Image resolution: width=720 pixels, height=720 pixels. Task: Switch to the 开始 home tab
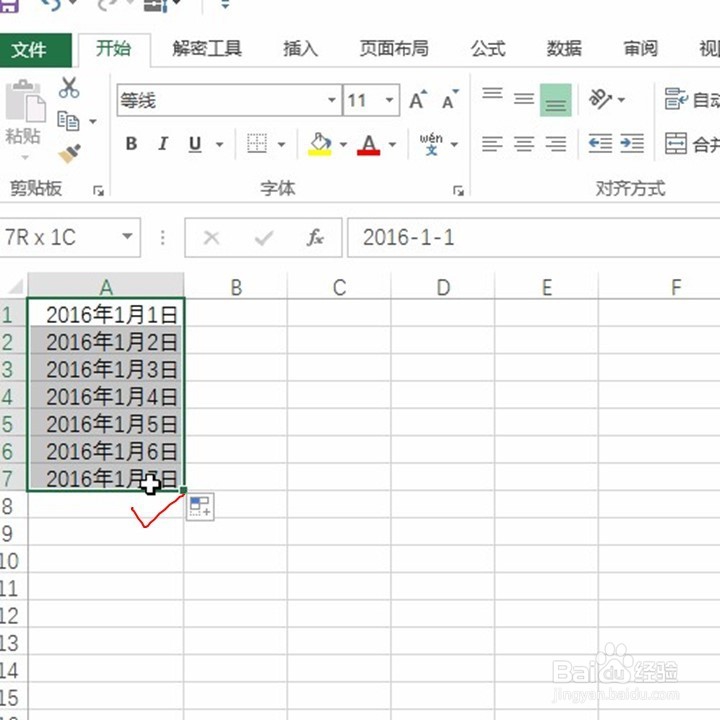[x=113, y=49]
